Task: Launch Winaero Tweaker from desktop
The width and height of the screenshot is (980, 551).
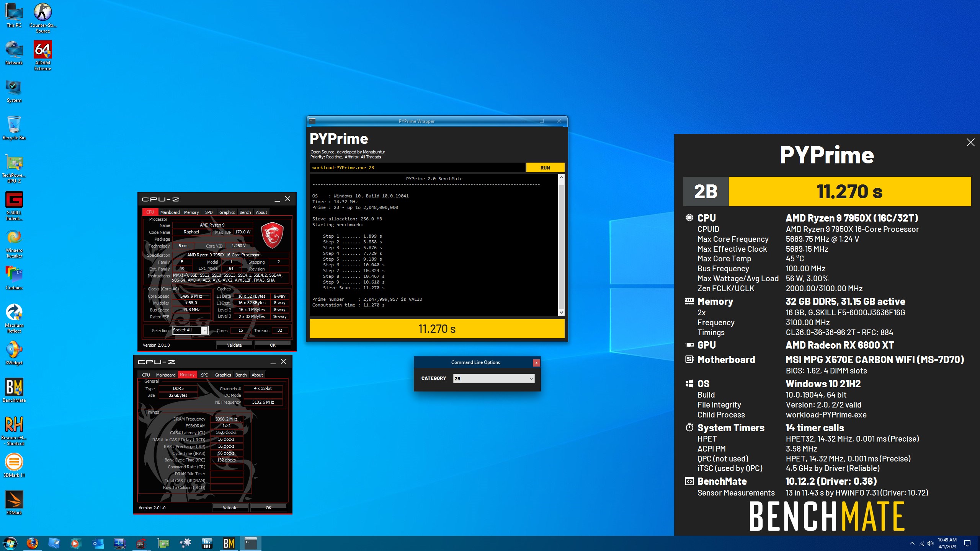Action: 14,243
